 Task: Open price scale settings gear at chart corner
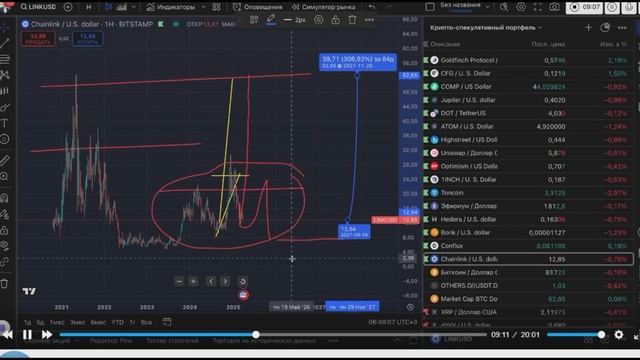click(x=410, y=307)
